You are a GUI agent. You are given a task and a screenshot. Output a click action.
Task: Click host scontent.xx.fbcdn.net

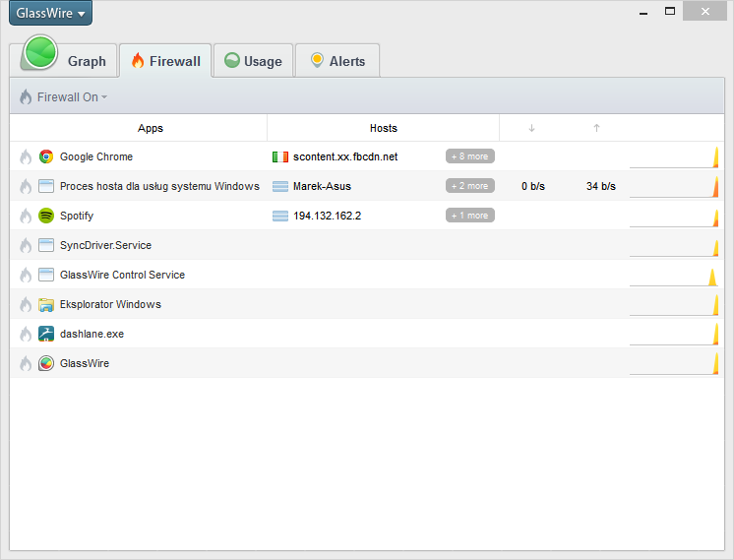[x=345, y=156]
